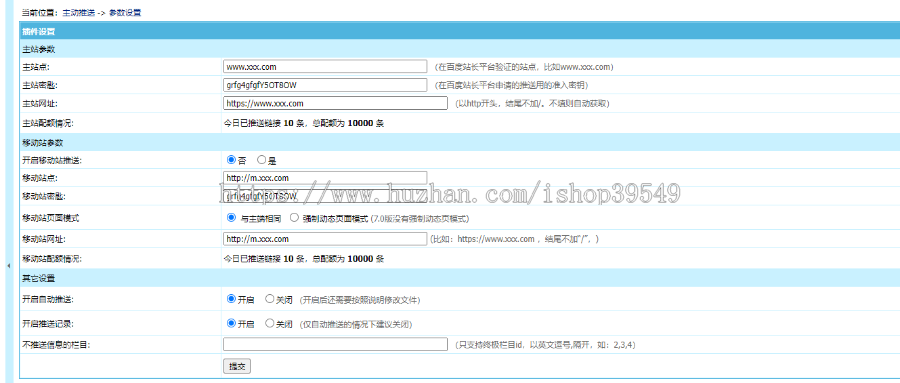Image resolution: width=900 pixels, height=383 pixels.
Task: Click hint text 以http开头，结尾不加/
Action: (532, 103)
